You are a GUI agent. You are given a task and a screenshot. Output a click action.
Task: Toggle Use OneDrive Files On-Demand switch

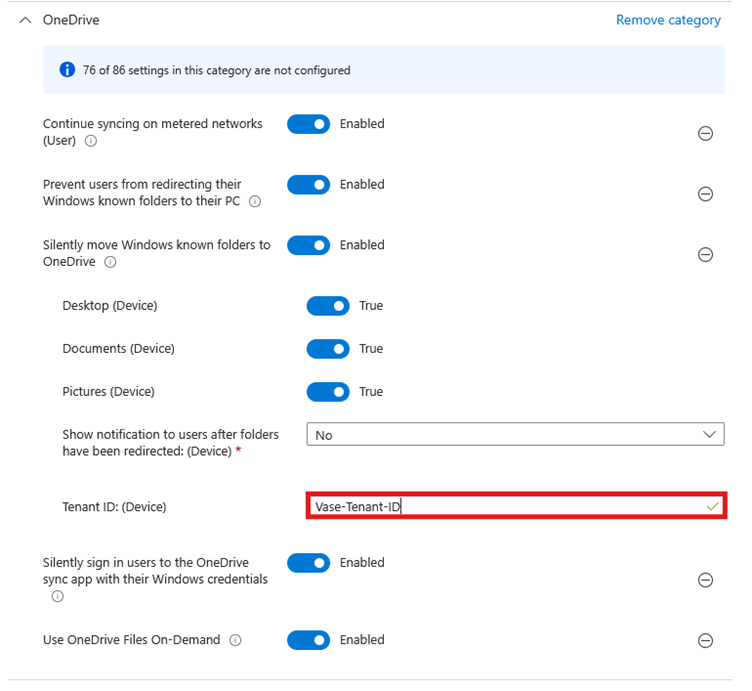pyautogui.click(x=308, y=640)
